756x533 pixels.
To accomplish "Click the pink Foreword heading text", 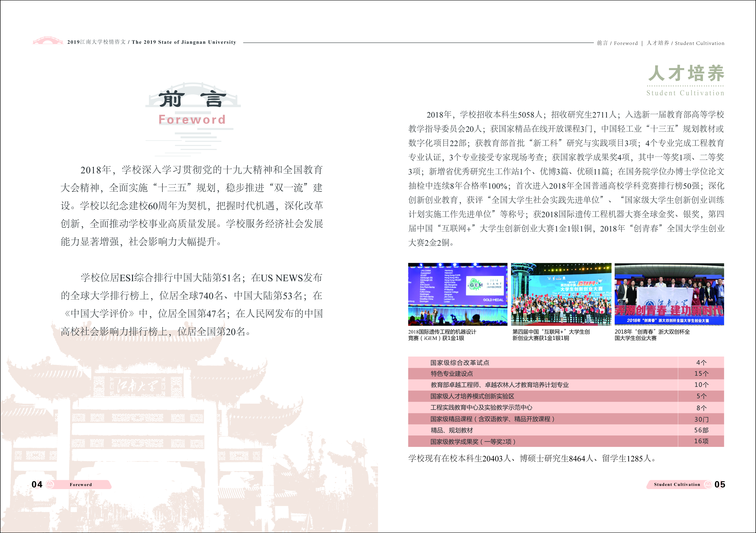I will [x=192, y=120].
